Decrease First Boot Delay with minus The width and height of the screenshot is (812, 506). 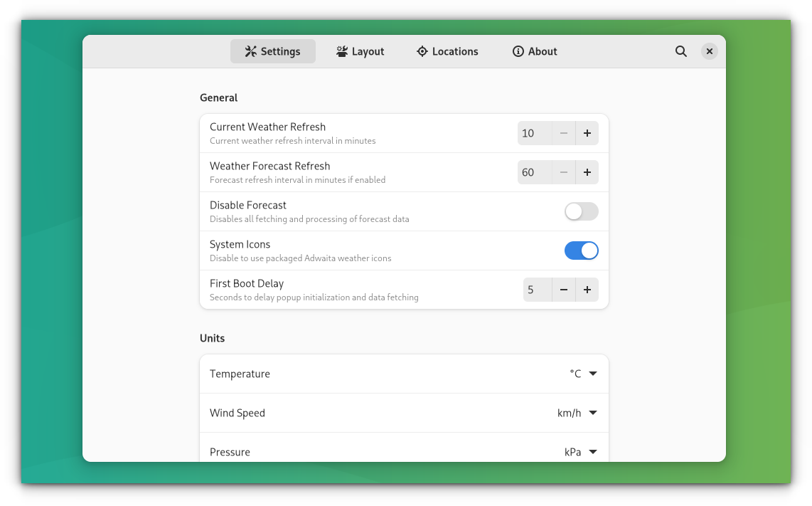[x=564, y=290]
